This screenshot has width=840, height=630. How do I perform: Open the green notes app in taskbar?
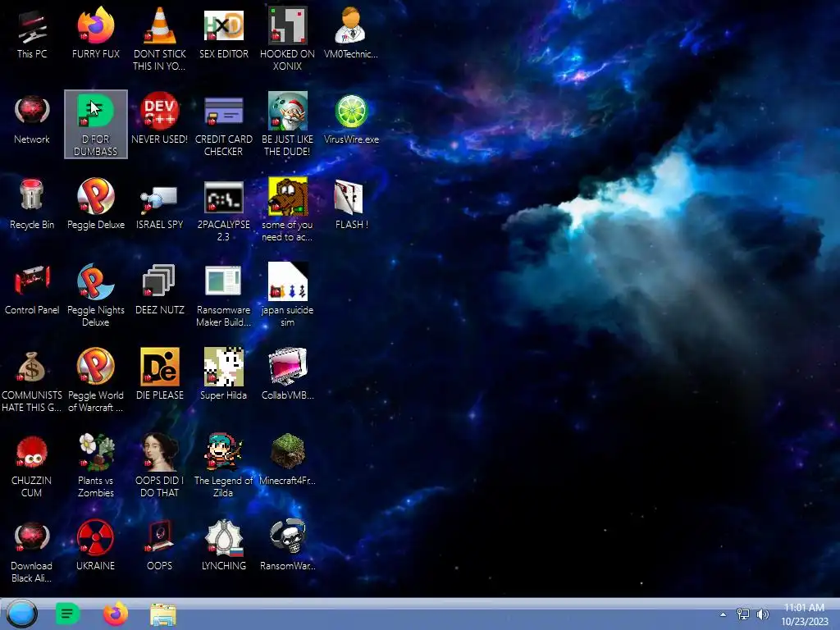click(x=67, y=614)
